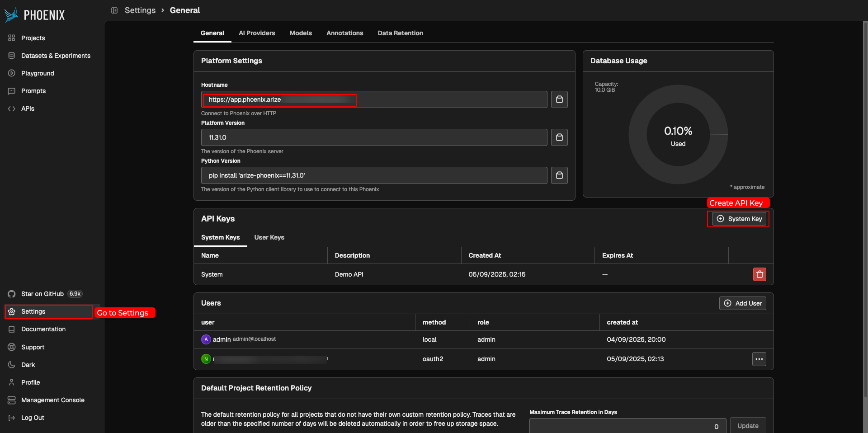Open the AI Providers tab
Image resolution: width=868 pixels, height=433 pixels.
tap(257, 33)
